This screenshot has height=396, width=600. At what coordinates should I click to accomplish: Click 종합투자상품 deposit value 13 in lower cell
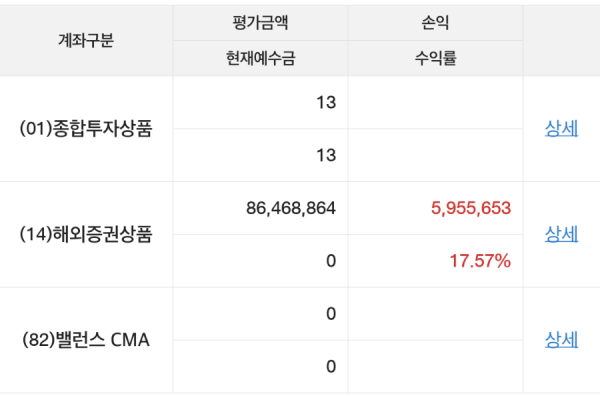pyautogui.click(x=326, y=155)
